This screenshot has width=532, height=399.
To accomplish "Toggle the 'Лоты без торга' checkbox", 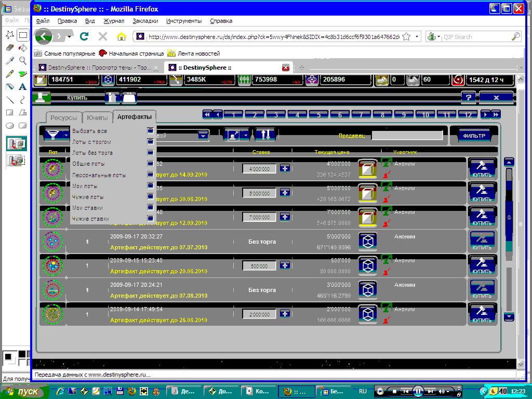I will coord(150,153).
